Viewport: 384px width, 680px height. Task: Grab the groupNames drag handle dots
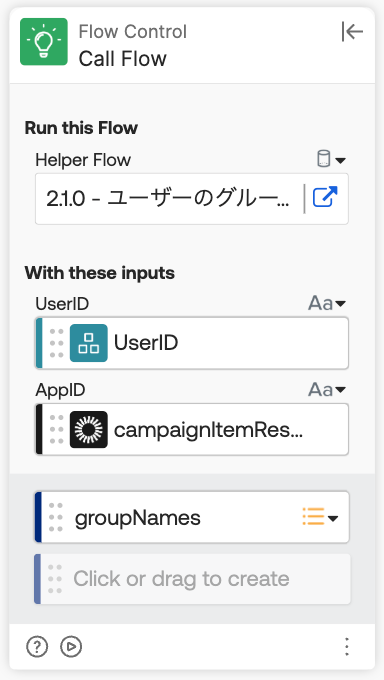(x=56, y=517)
